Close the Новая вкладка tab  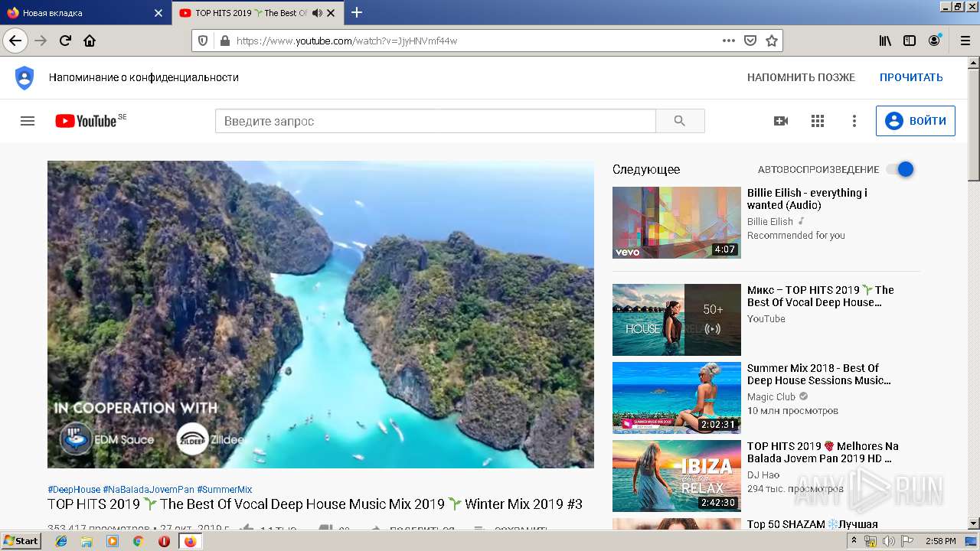[158, 13]
